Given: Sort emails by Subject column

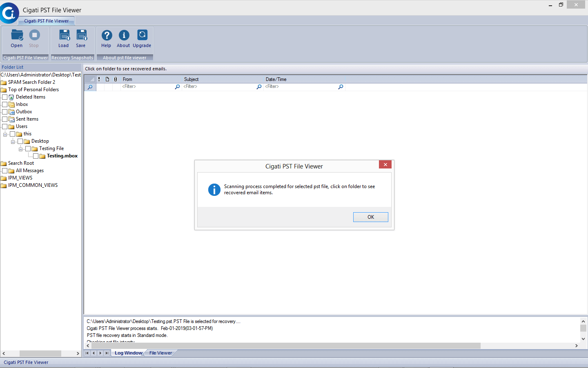Looking at the screenshot, I should [223, 79].
